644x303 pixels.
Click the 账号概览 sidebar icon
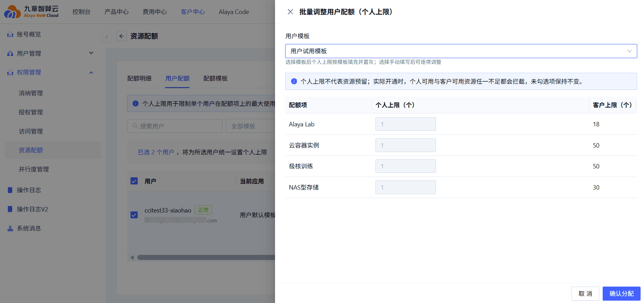[x=10, y=35]
